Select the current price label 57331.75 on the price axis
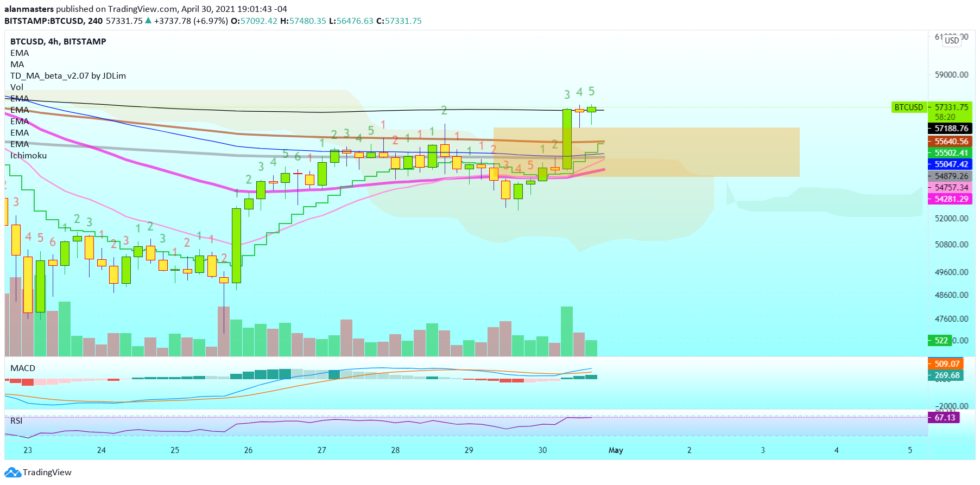 950,107
